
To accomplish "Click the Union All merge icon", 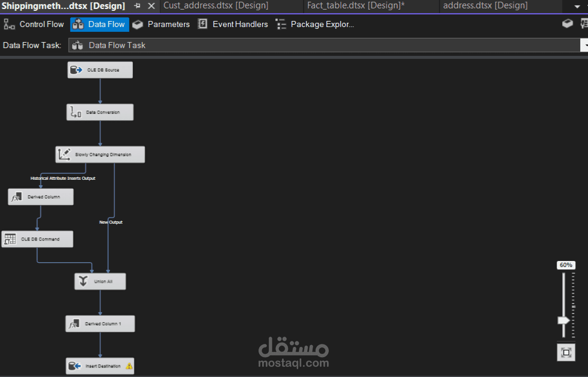I will tap(83, 281).
